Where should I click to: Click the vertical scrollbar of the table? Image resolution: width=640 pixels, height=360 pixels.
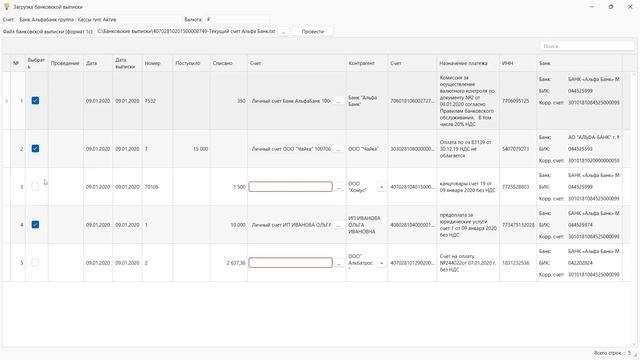634,208
